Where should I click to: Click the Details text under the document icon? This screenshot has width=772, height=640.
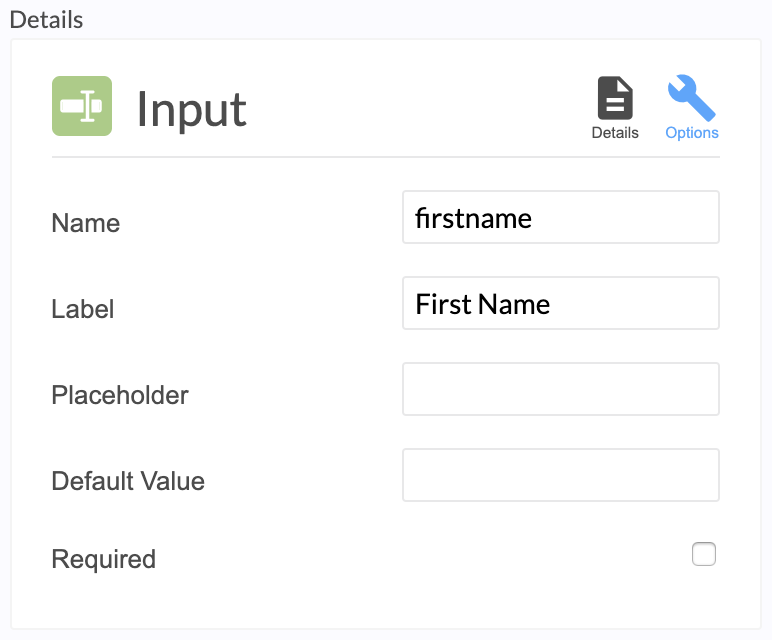coord(615,133)
